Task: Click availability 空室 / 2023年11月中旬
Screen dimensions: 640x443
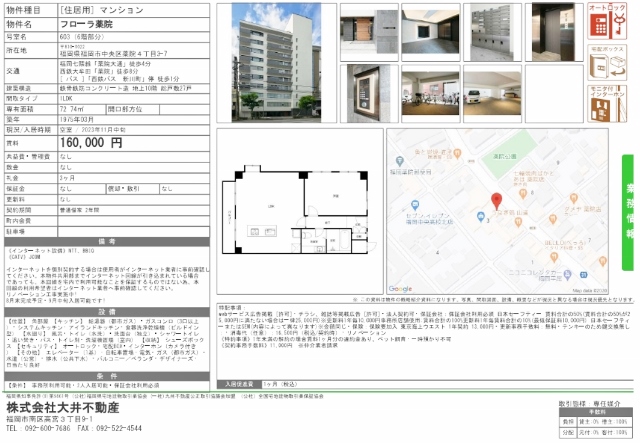Action: (93, 130)
